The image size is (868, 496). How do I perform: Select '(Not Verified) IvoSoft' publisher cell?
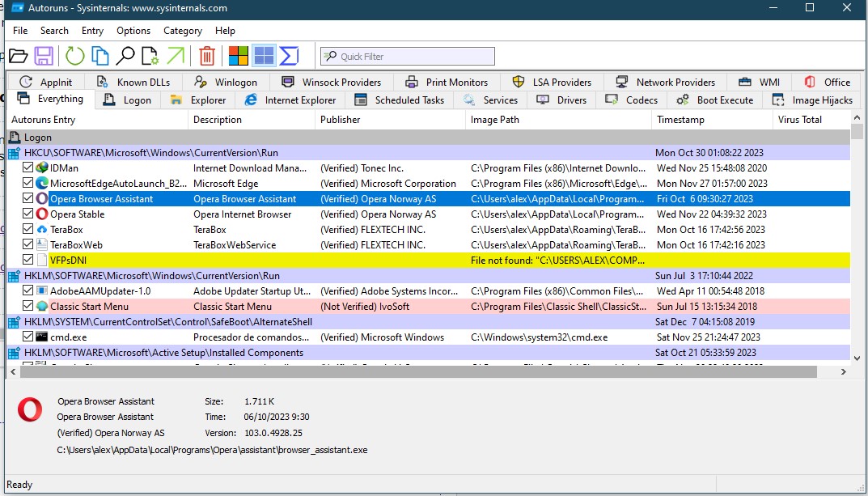365,306
